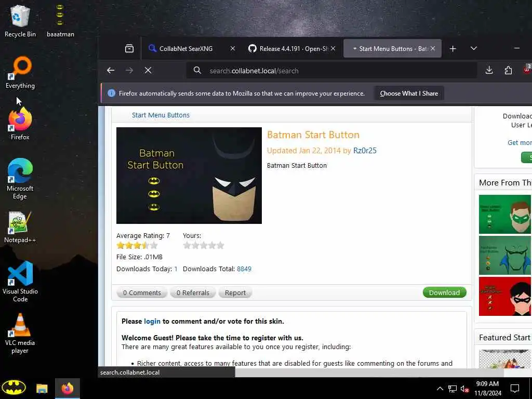Open the Firefox extensions menu

coord(508,70)
